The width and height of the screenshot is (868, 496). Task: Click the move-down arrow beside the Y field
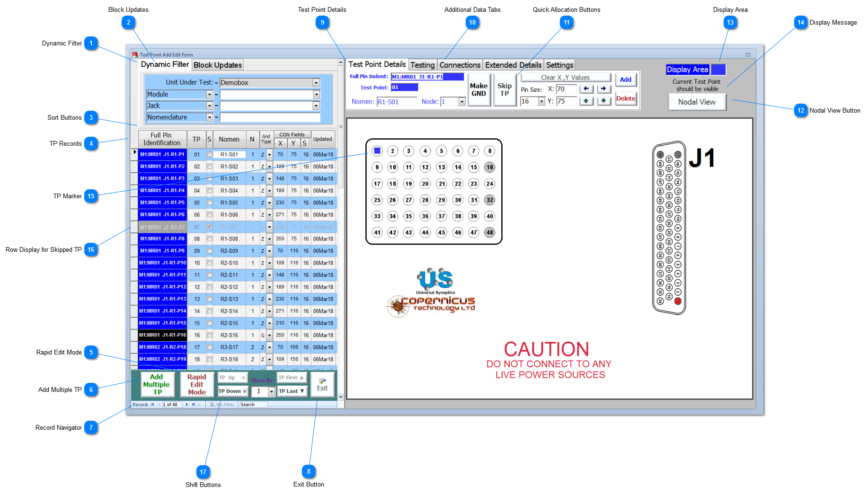click(603, 101)
